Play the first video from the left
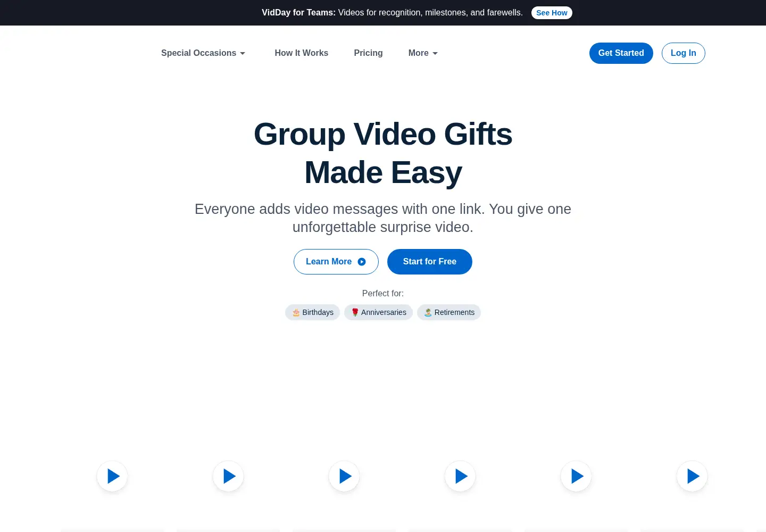Image resolution: width=766 pixels, height=532 pixels. [112, 476]
